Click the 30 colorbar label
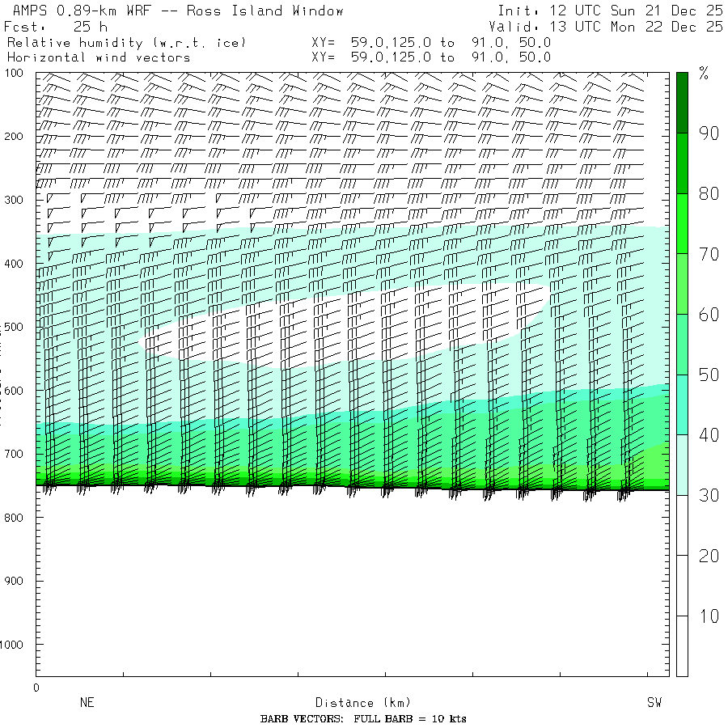Viewport: 728px width, 728px height. [x=709, y=496]
